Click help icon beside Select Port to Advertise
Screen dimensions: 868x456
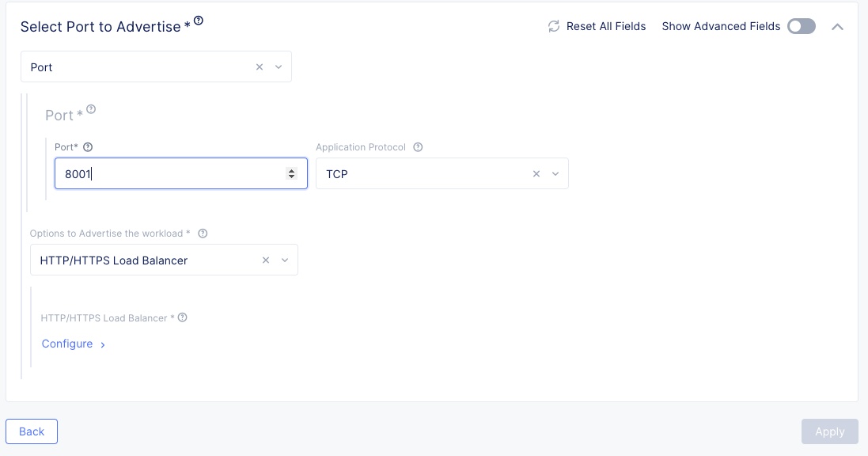click(199, 21)
